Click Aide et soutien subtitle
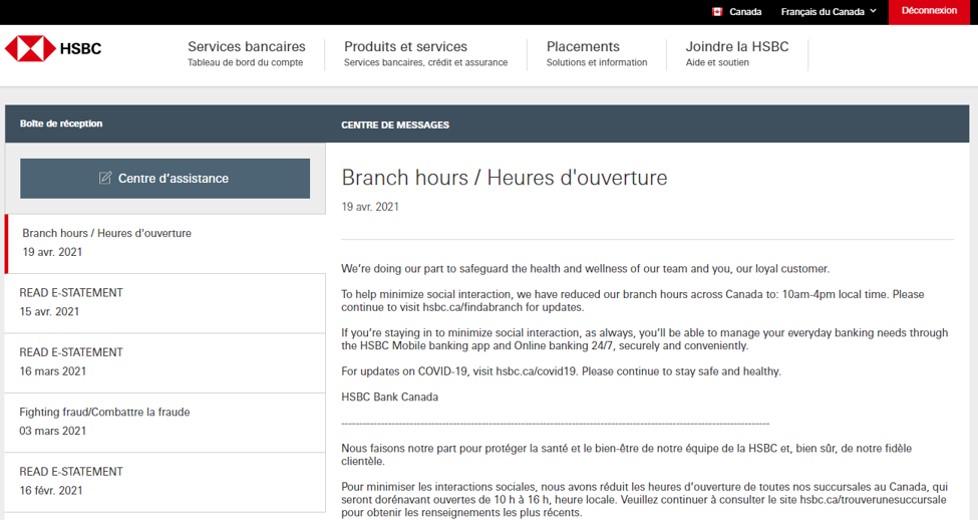 point(717,62)
